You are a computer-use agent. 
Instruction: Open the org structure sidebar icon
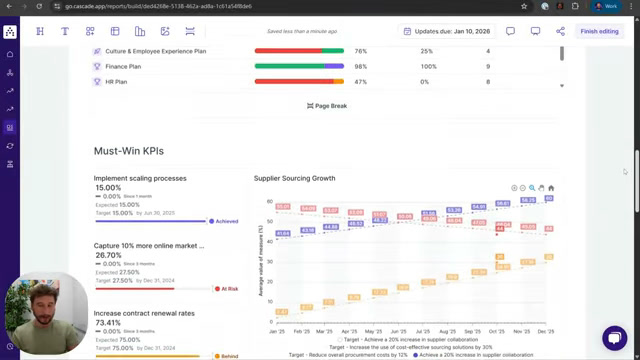(x=10, y=73)
